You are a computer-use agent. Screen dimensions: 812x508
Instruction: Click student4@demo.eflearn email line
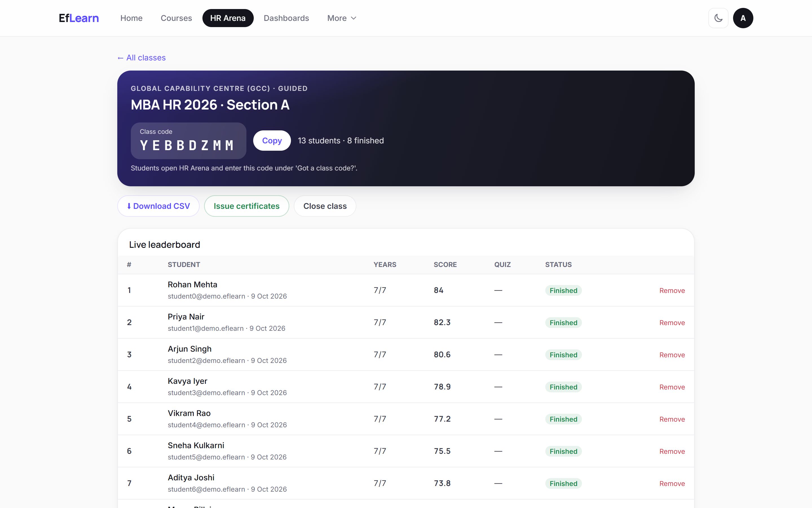(227, 425)
